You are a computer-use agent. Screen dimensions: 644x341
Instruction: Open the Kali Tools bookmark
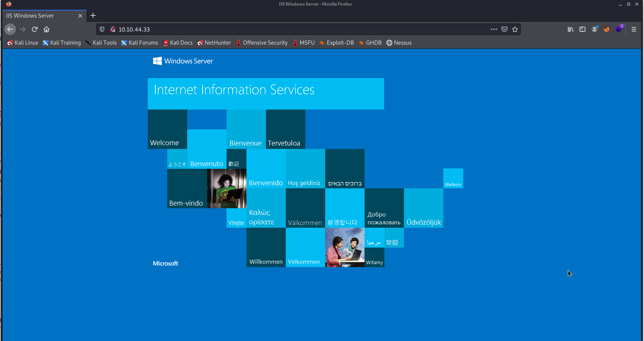coord(101,43)
